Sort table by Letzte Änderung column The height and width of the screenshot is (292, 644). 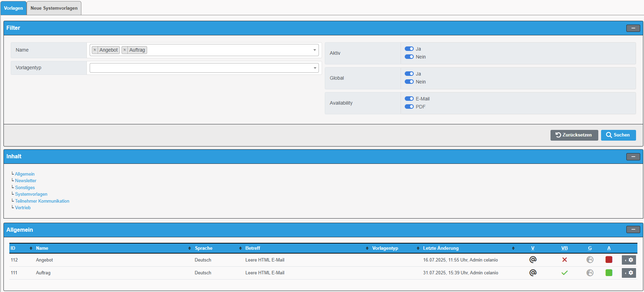440,248
